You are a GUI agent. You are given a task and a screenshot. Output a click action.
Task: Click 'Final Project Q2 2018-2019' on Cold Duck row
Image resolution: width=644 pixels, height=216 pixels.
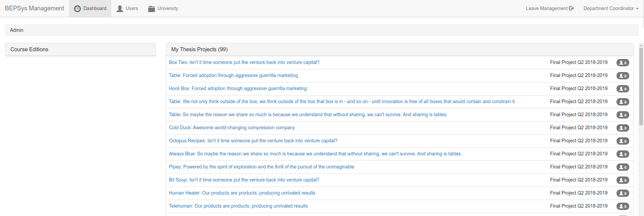point(579,128)
